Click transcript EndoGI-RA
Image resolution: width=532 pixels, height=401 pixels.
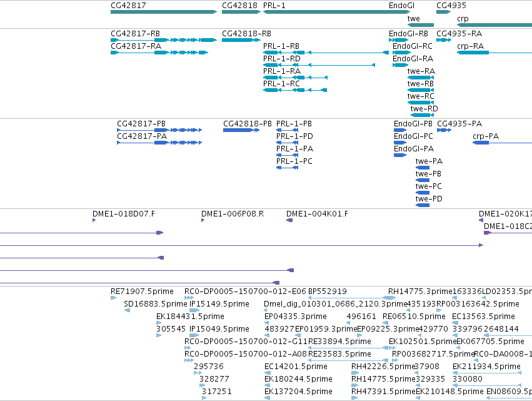click(400, 65)
